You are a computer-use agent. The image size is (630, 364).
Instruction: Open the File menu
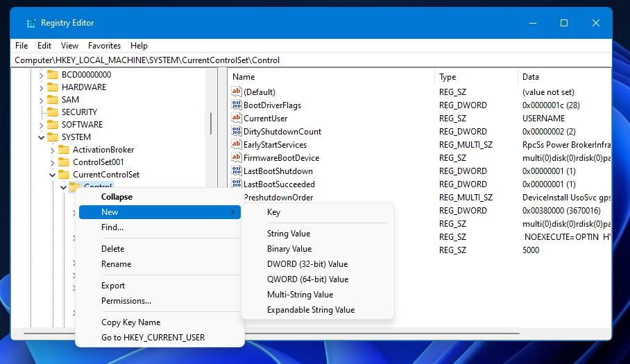[x=22, y=46]
